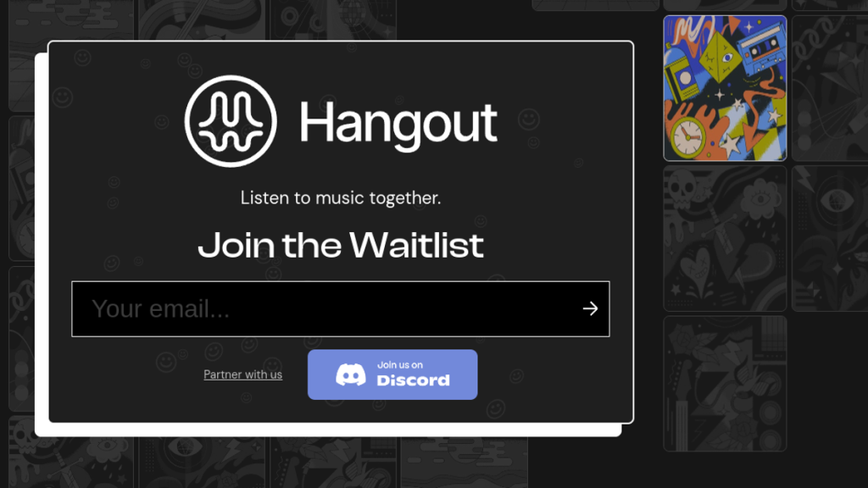Select the dimmed skull and heart artwork
Screen dimensions: 868x488
pos(726,238)
